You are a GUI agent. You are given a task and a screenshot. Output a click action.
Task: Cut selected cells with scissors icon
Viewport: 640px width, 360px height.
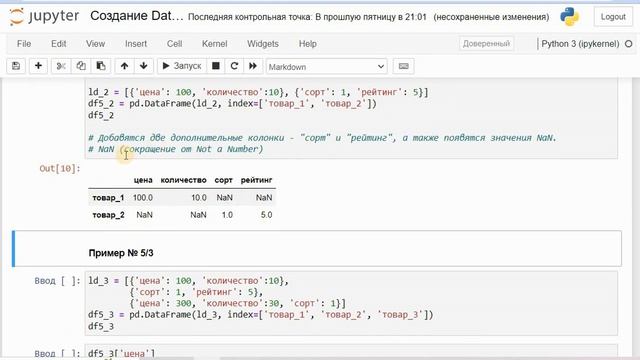point(61,66)
